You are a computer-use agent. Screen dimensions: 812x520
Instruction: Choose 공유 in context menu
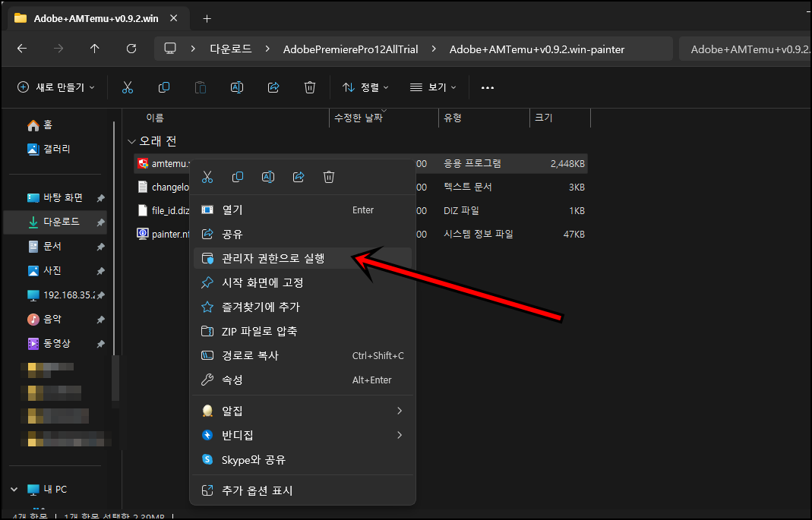[x=303, y=234]
